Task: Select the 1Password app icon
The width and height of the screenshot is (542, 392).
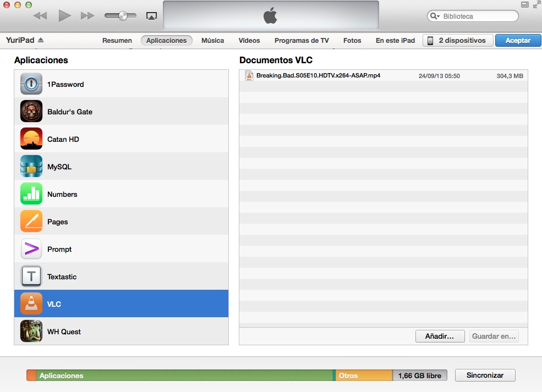Action: coord(31,84)
